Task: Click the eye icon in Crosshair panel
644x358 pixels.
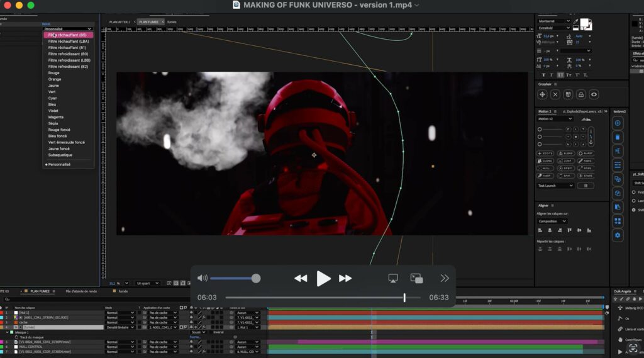Action: coord(594,94)
